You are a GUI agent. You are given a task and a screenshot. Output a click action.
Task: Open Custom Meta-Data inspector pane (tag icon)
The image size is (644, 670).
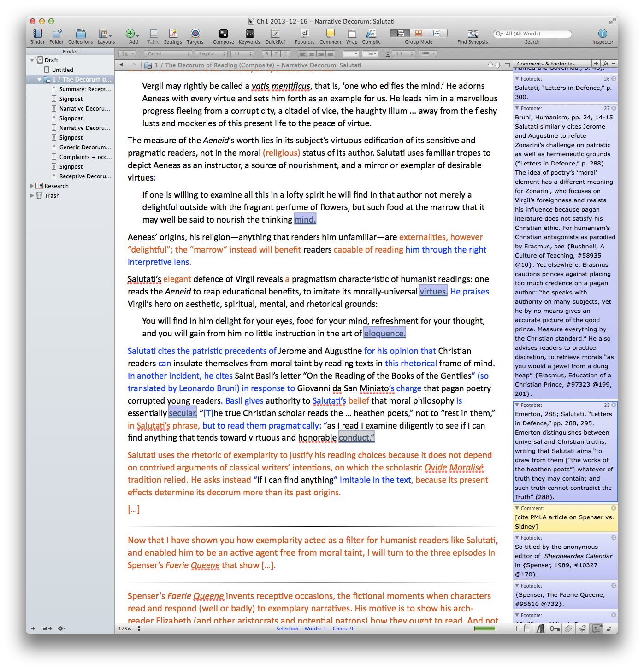569,629
